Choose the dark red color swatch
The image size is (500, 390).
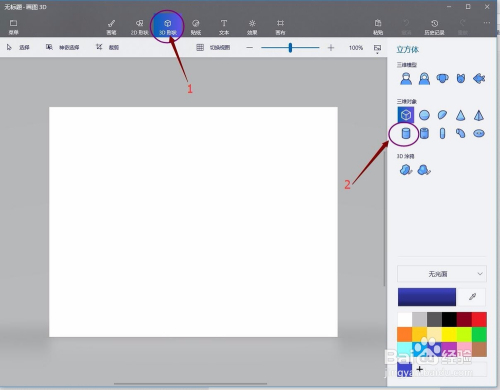464,320
